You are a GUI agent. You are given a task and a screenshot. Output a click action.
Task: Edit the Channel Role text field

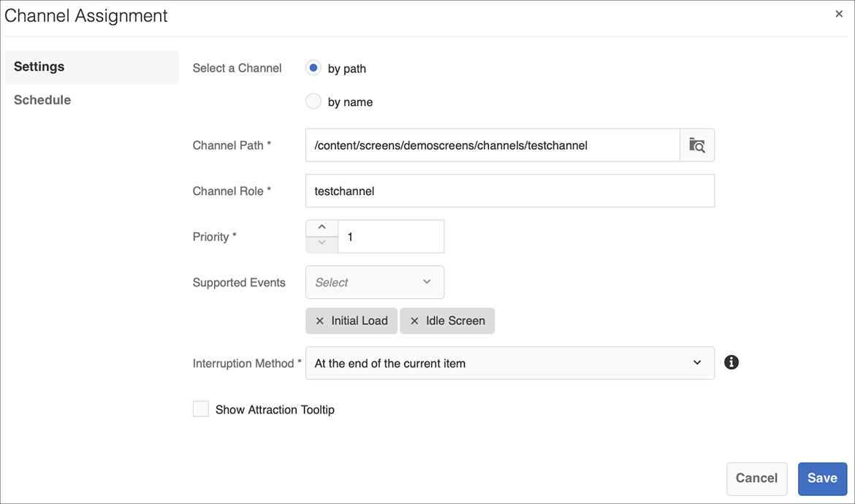(509, 191)
